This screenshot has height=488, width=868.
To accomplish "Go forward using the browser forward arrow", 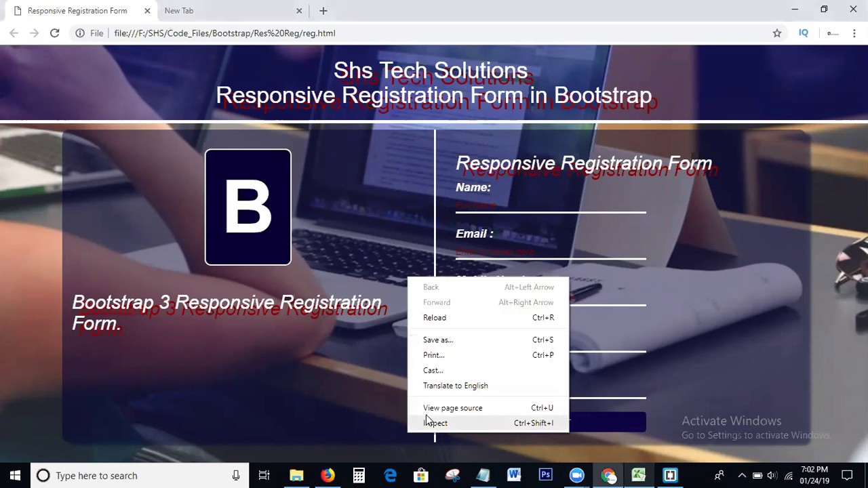I will point(34,33).
